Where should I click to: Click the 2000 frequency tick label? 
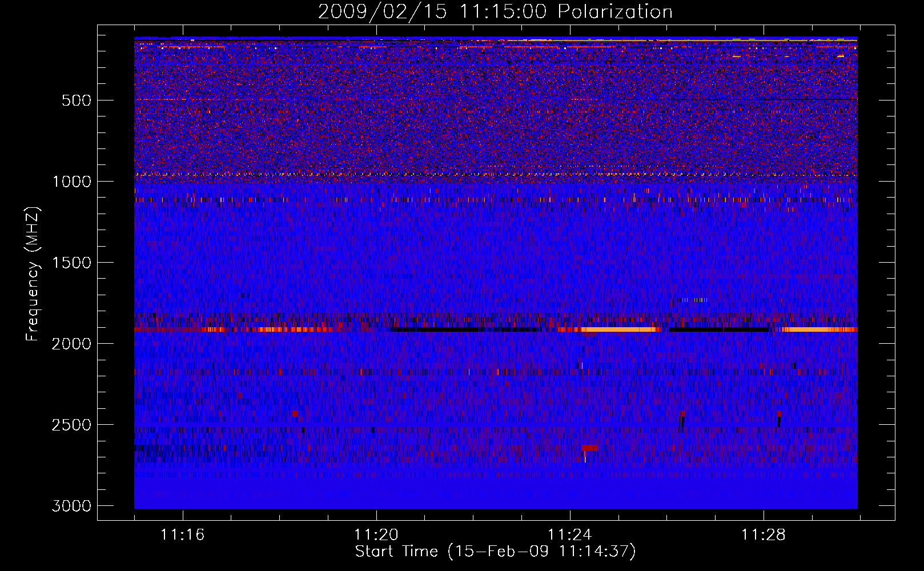point(71,344)
